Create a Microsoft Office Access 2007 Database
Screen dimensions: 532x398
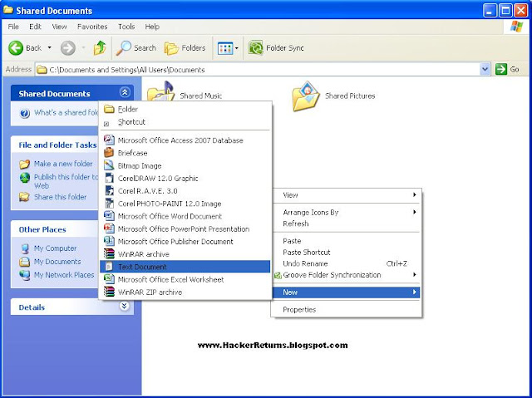[185, 140]
